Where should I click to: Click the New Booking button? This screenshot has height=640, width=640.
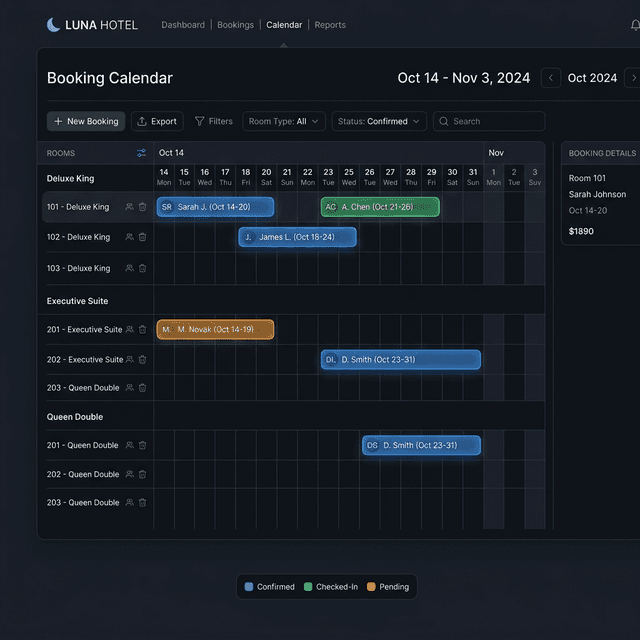click(x=86, y=121)
